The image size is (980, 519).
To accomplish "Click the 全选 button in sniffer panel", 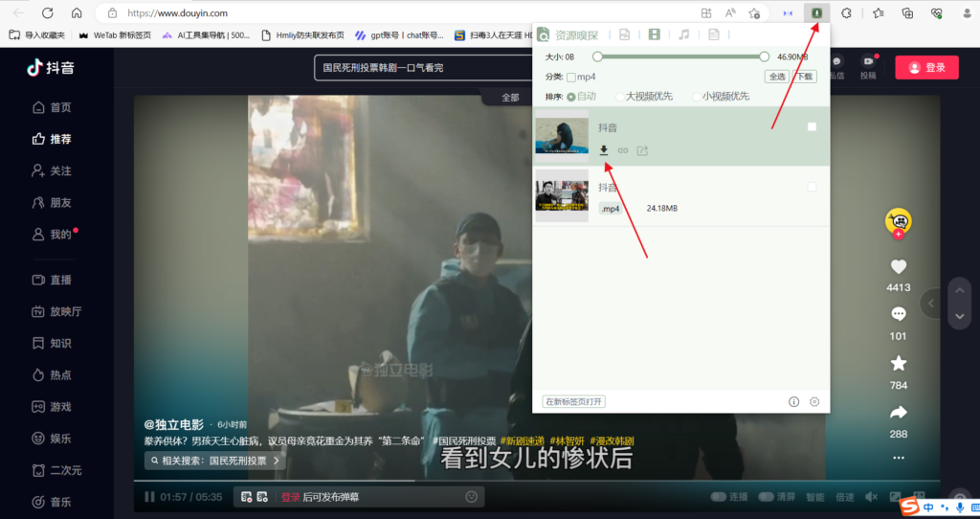I will tap(777, 77).
